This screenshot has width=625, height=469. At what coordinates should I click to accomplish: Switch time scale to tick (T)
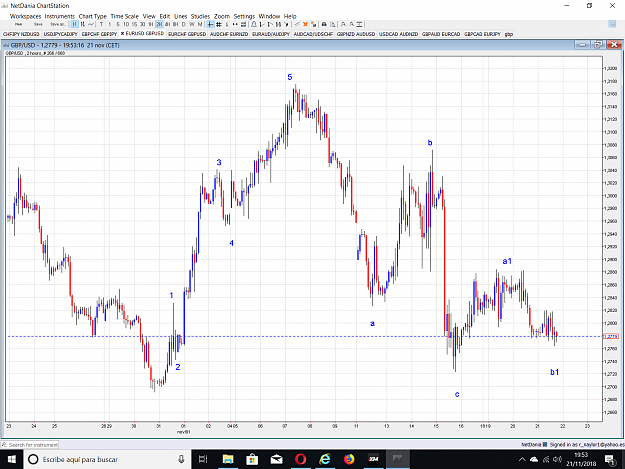click(x=101, y=24)
